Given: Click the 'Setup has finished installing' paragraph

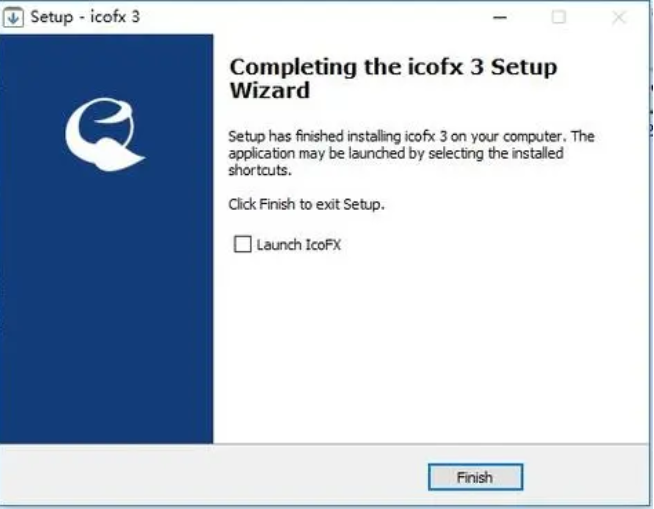Looking at the screenshot, I should pyautogui.click(x=411, y=153).
